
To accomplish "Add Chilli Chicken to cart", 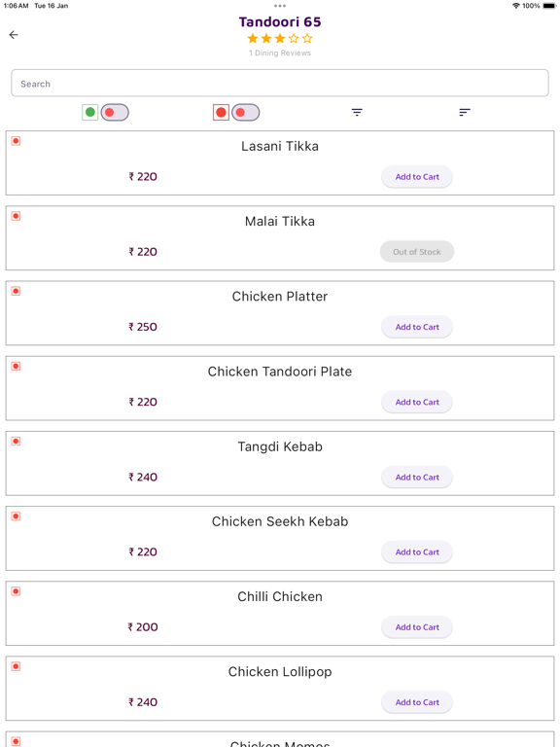I will (417, 627).
